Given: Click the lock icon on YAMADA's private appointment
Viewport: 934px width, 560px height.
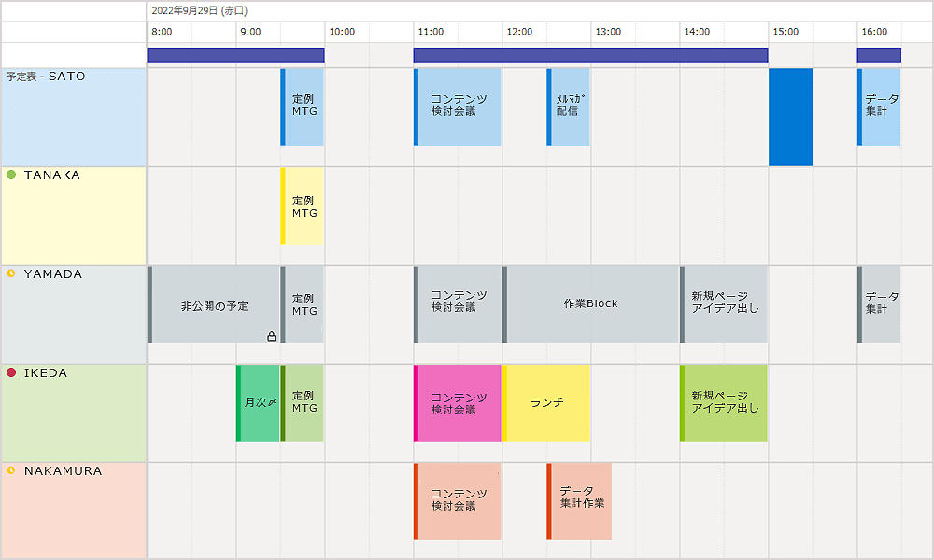Looking at the screenshot, I should coord(272,337).
